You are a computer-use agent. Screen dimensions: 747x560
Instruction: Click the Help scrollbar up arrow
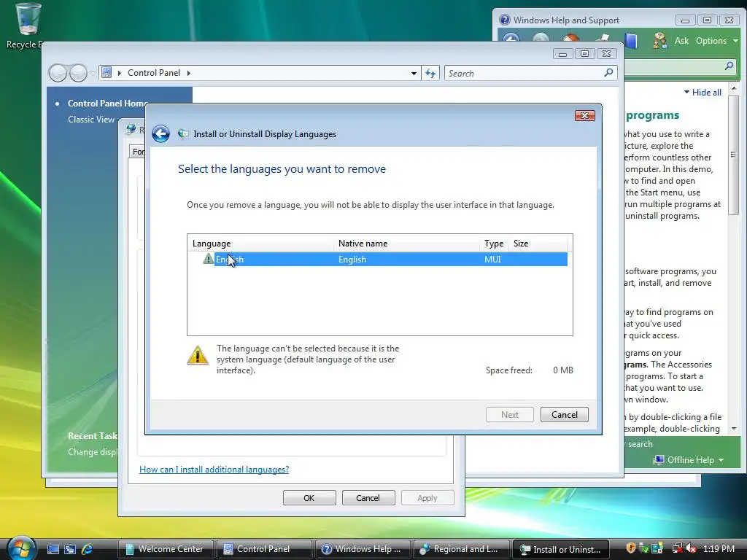[734, 88]
